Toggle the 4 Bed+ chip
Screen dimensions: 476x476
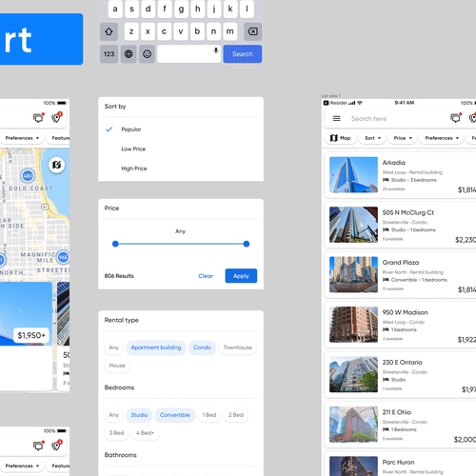145,433
